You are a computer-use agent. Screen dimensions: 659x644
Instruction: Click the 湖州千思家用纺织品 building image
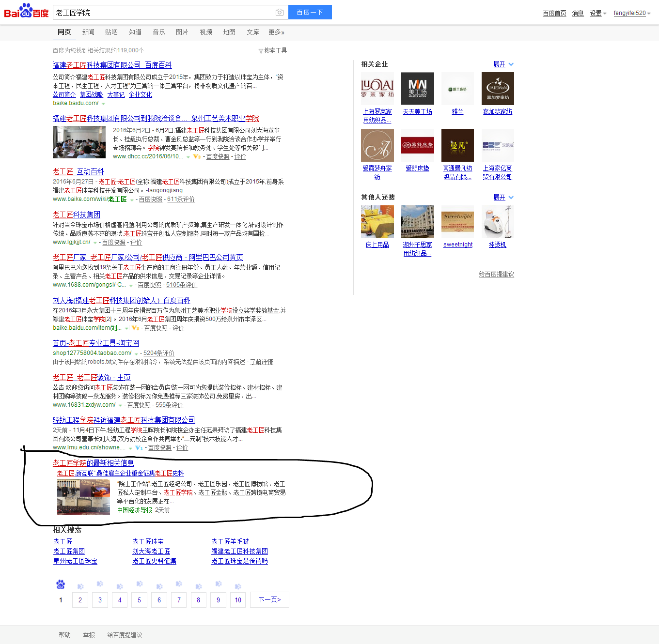click(x=417, y=222)
